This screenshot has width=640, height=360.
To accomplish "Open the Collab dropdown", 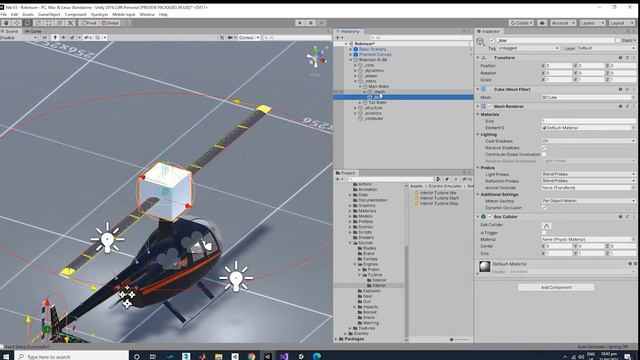I will pyautogui.click(x=521, y=23).
